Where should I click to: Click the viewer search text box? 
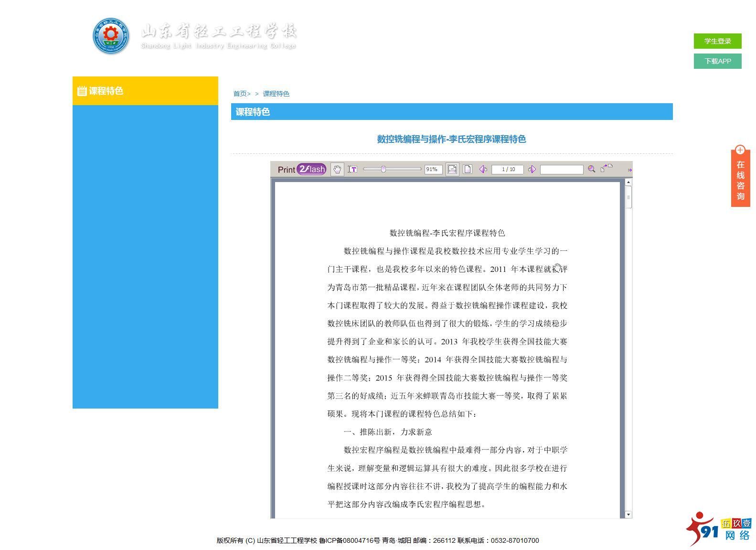[x=561, y=170]
